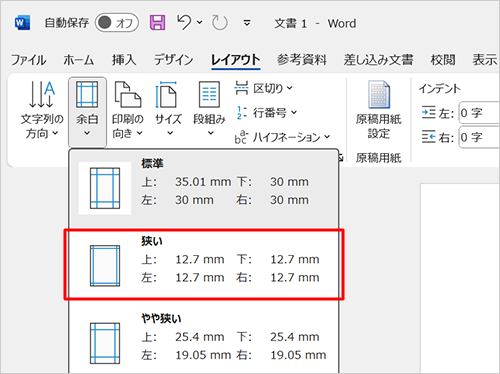Open the ファイル tab
Screen dimensions: 500x374
[28, 60]
